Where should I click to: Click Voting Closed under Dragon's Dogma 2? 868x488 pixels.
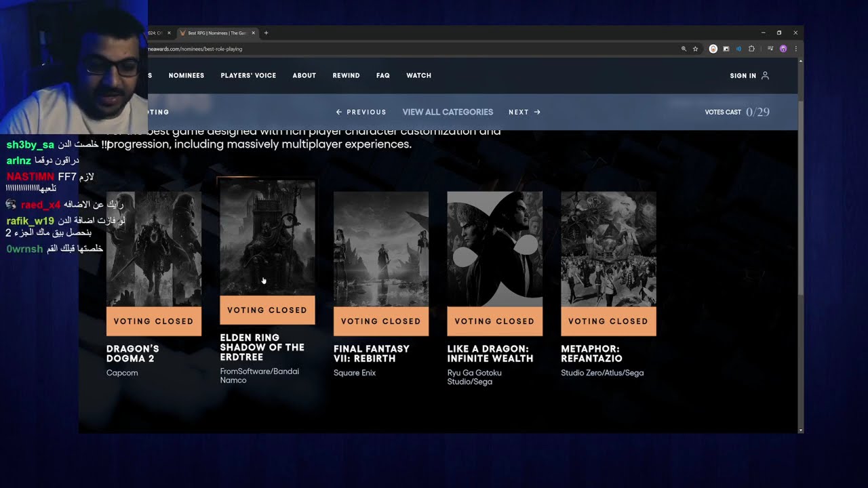pos(154,321)
